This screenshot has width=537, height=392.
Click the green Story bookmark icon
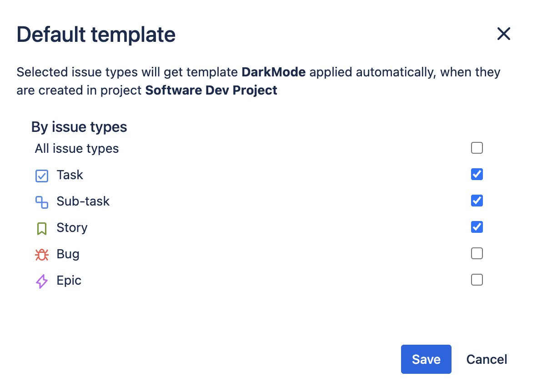pyautogui.click(x=41, y=228)
